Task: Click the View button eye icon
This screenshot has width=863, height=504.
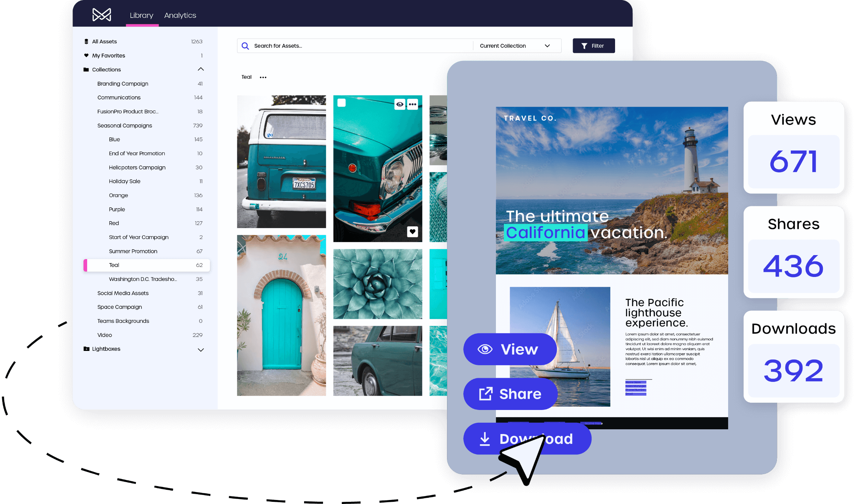Action: pyautogui.click(x=485, y=349)
